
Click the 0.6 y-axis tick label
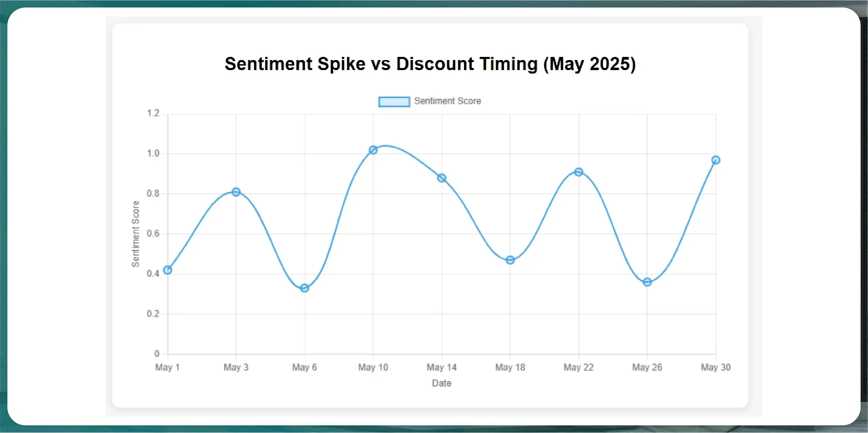point(153,234)
